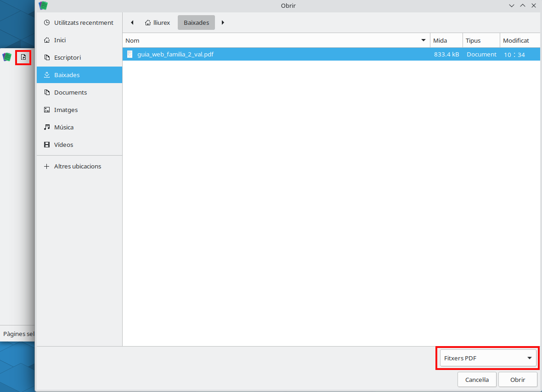Click the left arrow in the path bar
The height and width of the screenshot is (392, 542).
pos(132,22)
